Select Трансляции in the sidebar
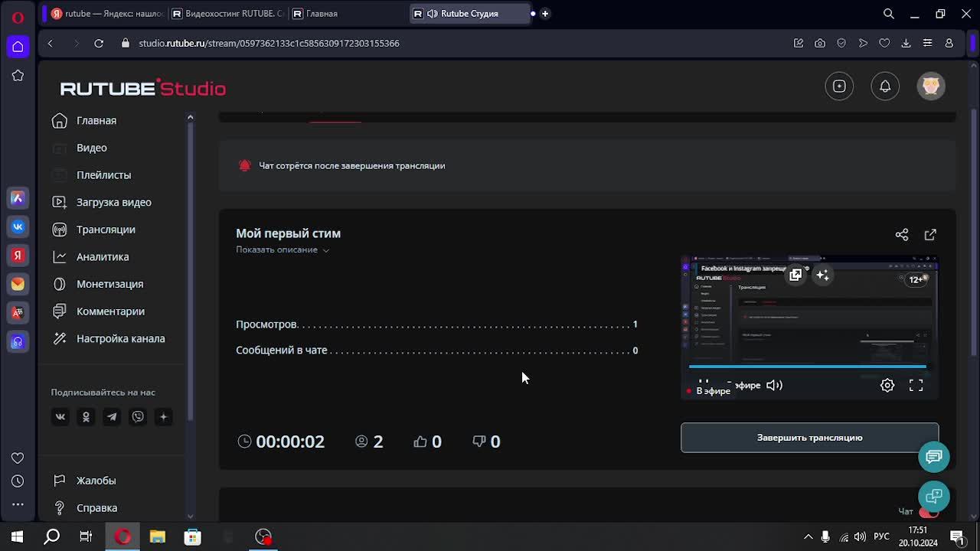The height and width of the screenshot is (551, 980). (x=93, y=230)
